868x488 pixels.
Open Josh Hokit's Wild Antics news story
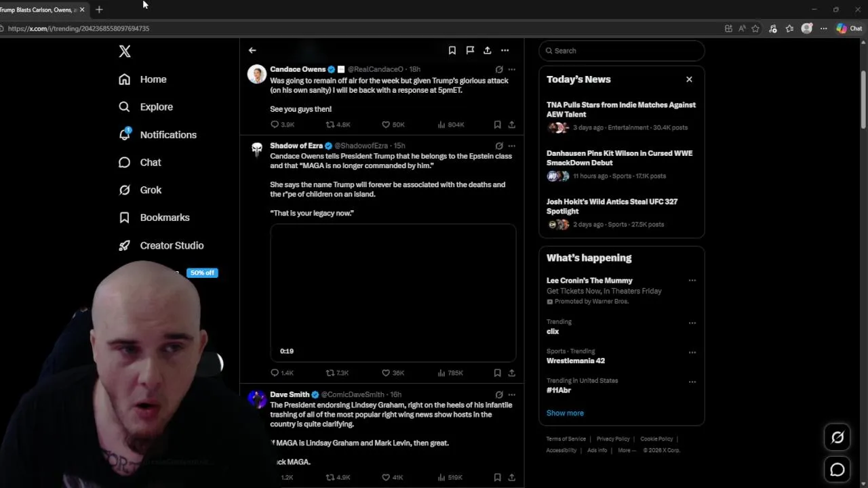[621, 213]
